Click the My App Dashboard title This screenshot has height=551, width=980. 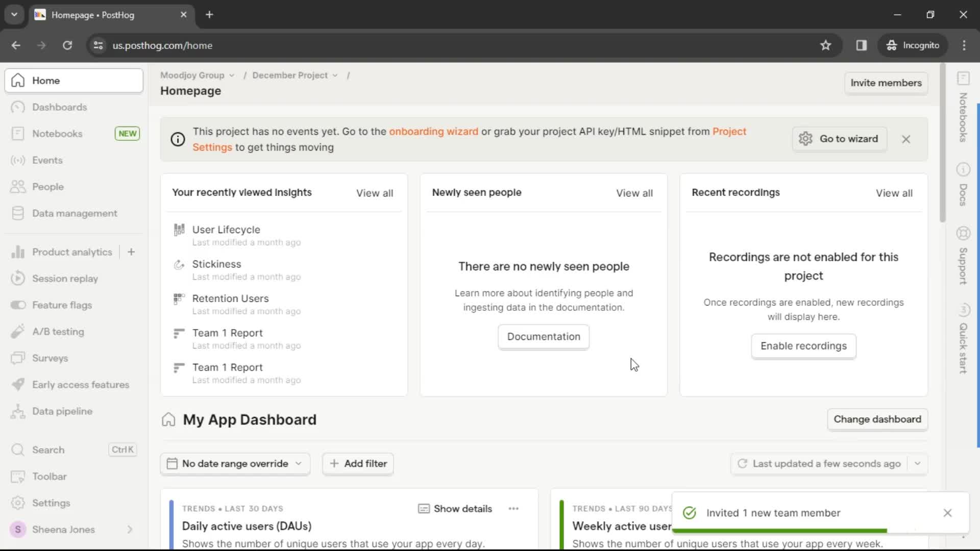click(250, 420)
